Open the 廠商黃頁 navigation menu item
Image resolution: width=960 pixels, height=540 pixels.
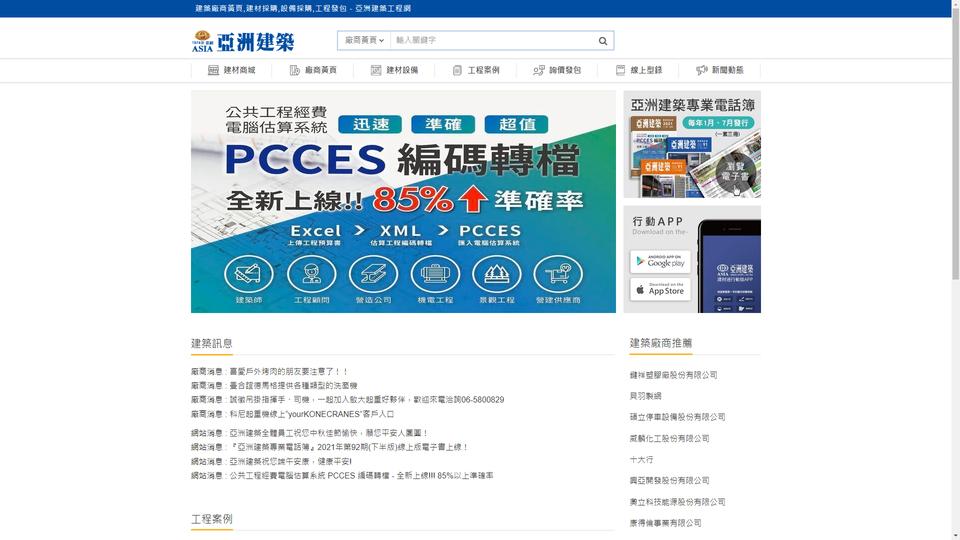pyautogui.click(x=313, y=70)
